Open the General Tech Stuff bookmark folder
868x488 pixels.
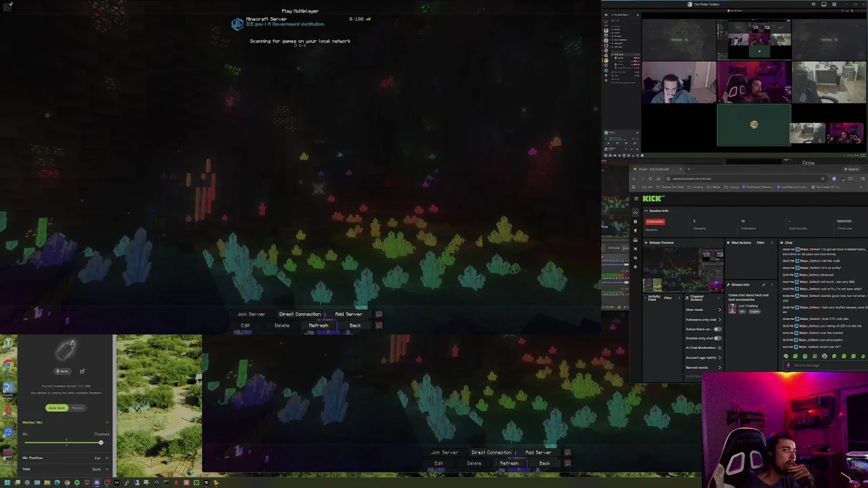pos(670,187)
